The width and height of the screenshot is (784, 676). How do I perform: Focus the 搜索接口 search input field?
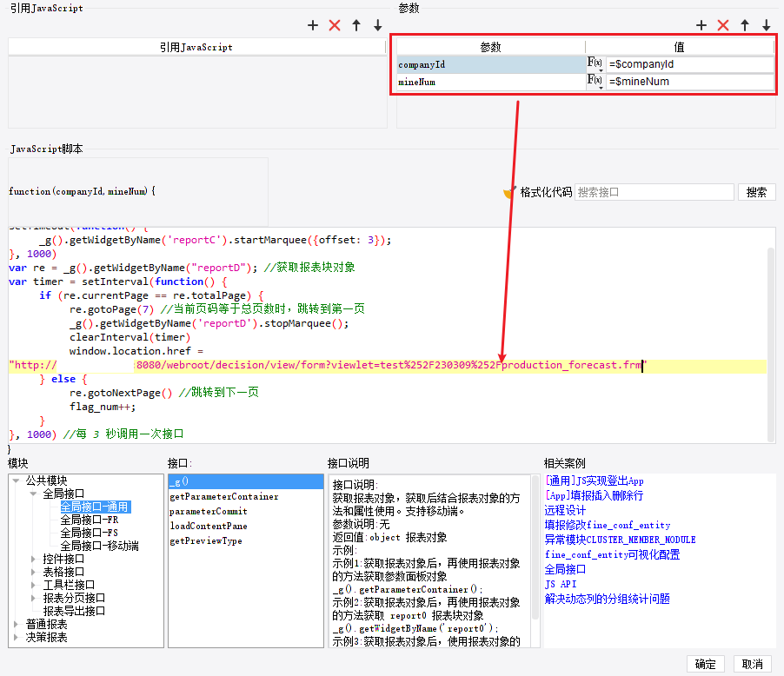pyautogui.click(x=654, y=192)
